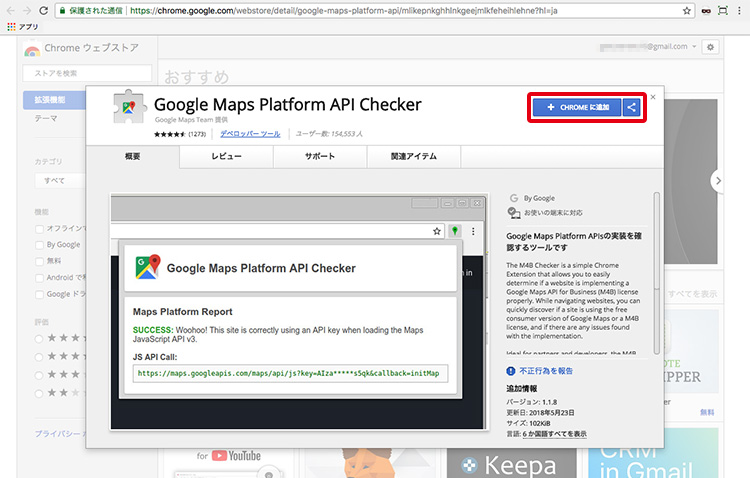The image size is (750, 478).
Task: Click the Google Maps Platform API Checker puzzle icon
Action: (128, 107)
